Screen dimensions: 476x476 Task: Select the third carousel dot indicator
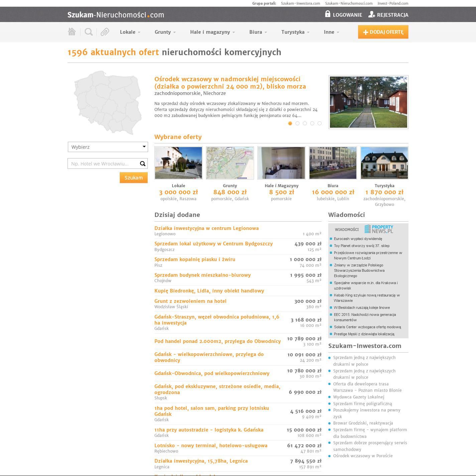tap(305, 123)
